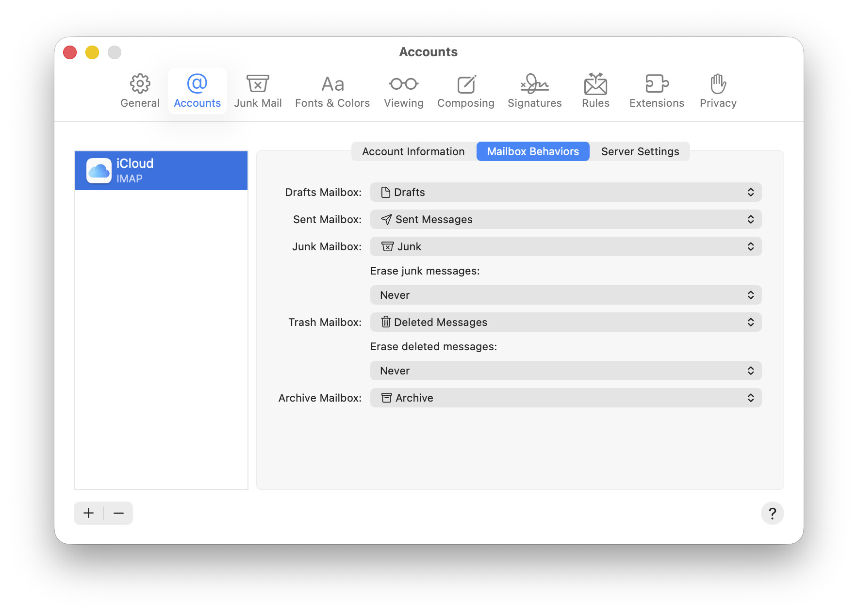
Task: Open the General preferences pane
Action: (140, 91)
